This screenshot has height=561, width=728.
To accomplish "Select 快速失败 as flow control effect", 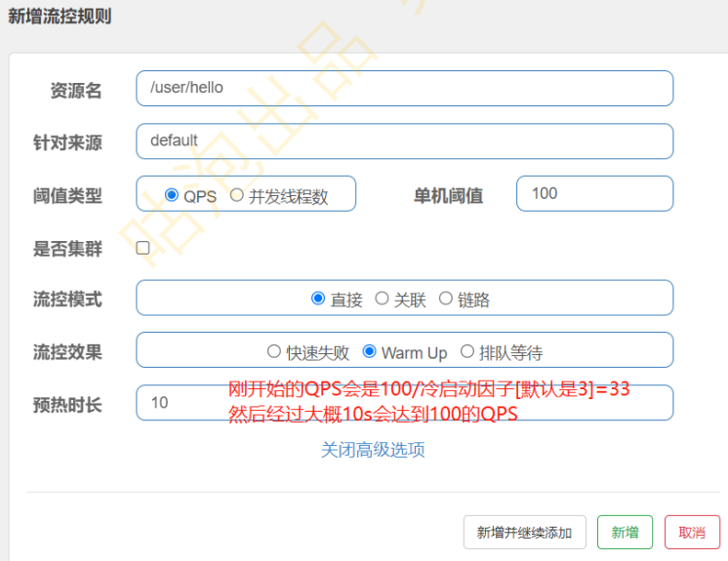I will pyautogui.click(x=274, y=351).
